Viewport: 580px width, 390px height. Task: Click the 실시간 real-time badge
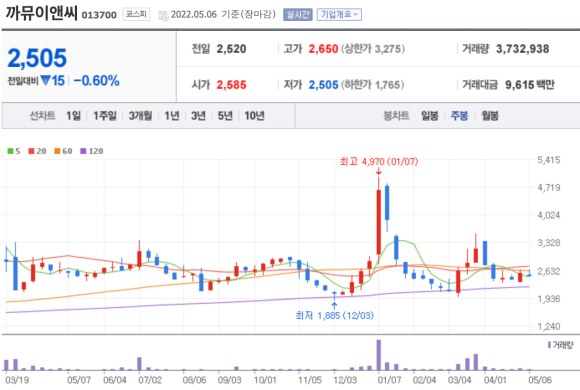pyautogui.click(x=298, y=14)
